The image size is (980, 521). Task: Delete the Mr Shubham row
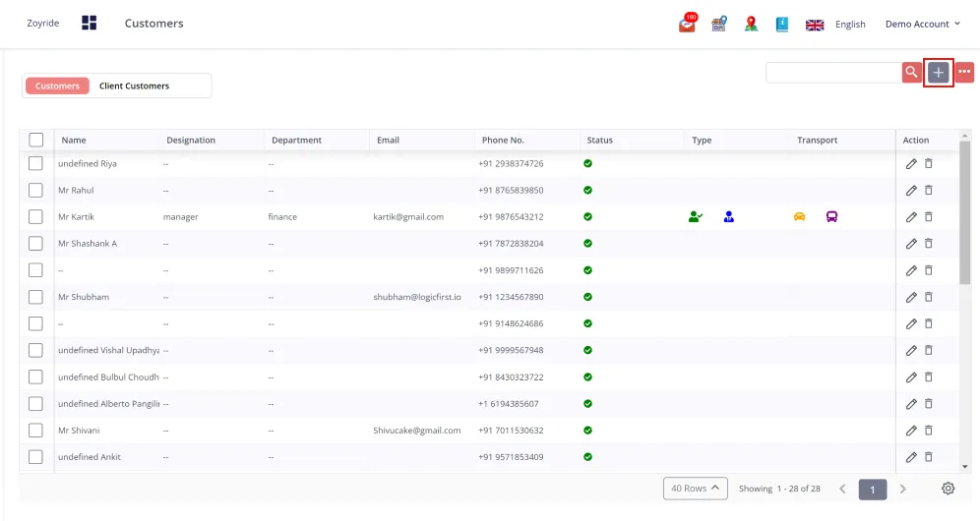pos(929,297)
